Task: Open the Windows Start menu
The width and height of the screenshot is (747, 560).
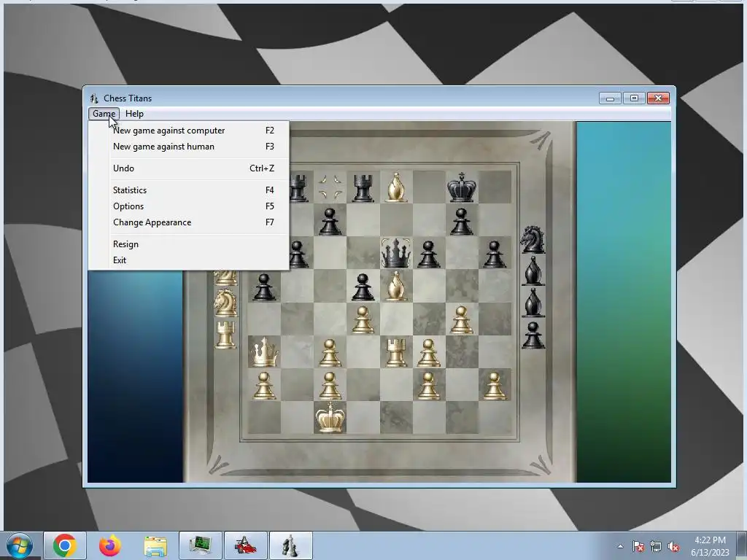Action: 20,545
